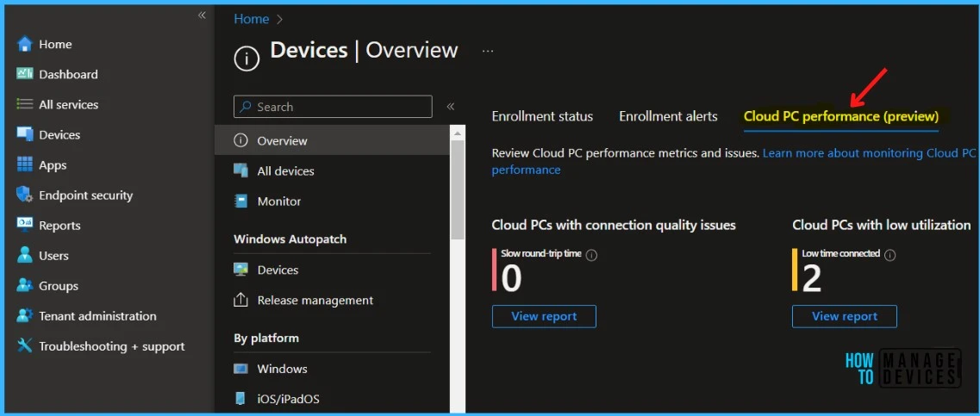Viewport: 980px width, 416px height.
Task: View report for low utilization Cloud PCs
Action: pyautogui.click(x=845, y=316)
